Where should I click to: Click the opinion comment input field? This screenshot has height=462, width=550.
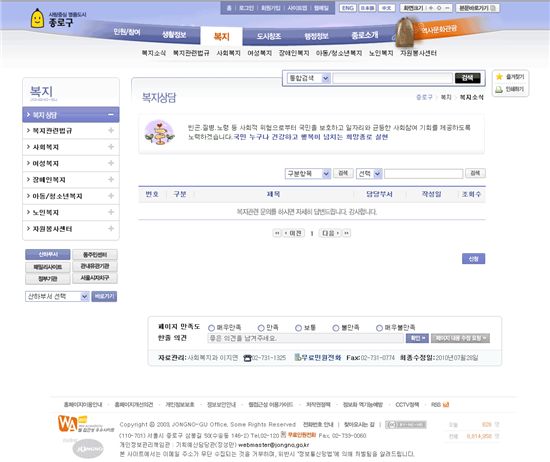(x=306, y=338)
